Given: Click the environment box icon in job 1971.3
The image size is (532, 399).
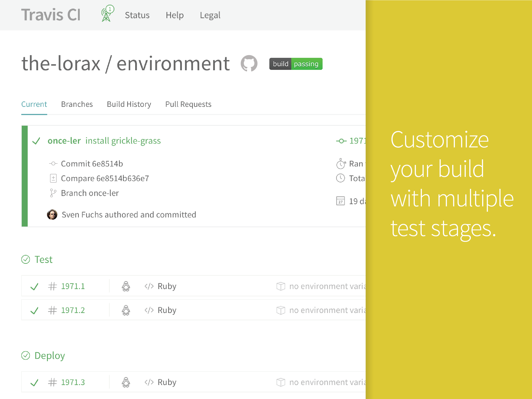Looking at the screenshot, I should pyautogui.click(x=281, y=382).
